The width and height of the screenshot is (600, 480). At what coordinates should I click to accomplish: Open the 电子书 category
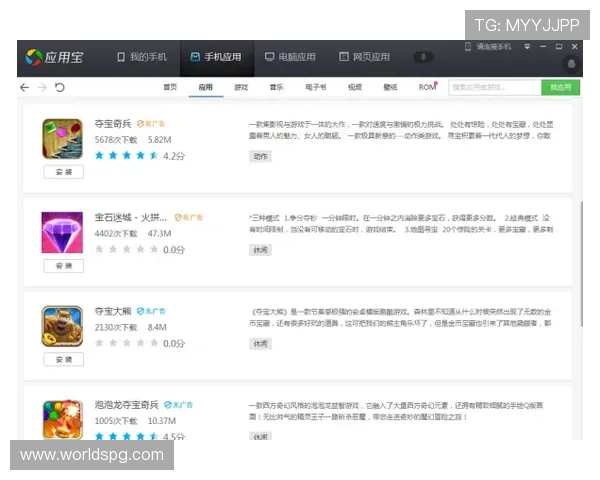pyautogui.click(x=316, y=87)
